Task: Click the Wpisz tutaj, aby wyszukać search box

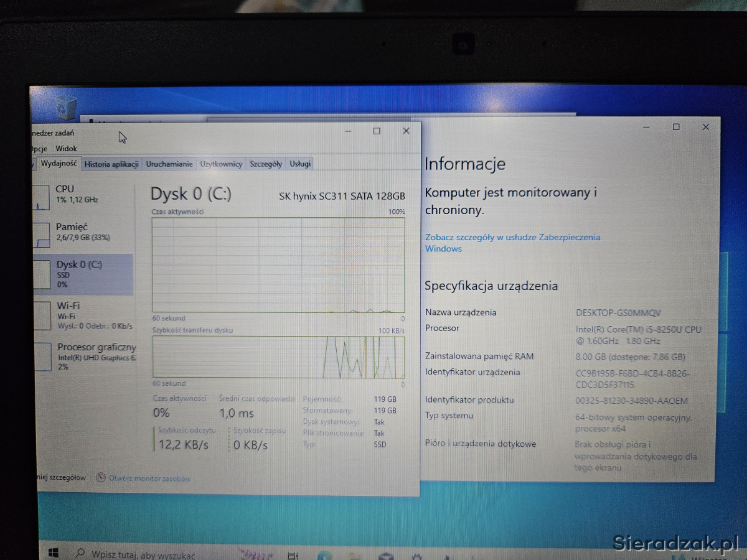Action: tap(143, 554)
